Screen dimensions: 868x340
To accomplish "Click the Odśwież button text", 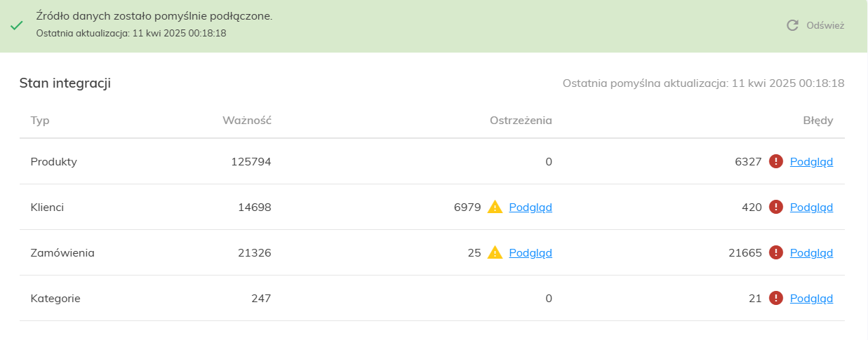I will click(825, 25).
